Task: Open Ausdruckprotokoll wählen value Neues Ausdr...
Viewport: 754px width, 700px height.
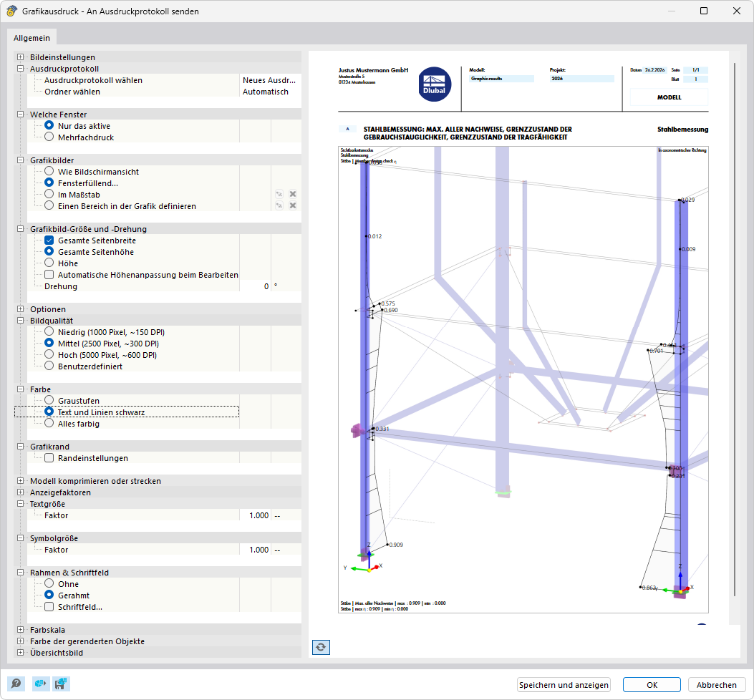Action: click(270, 80)
